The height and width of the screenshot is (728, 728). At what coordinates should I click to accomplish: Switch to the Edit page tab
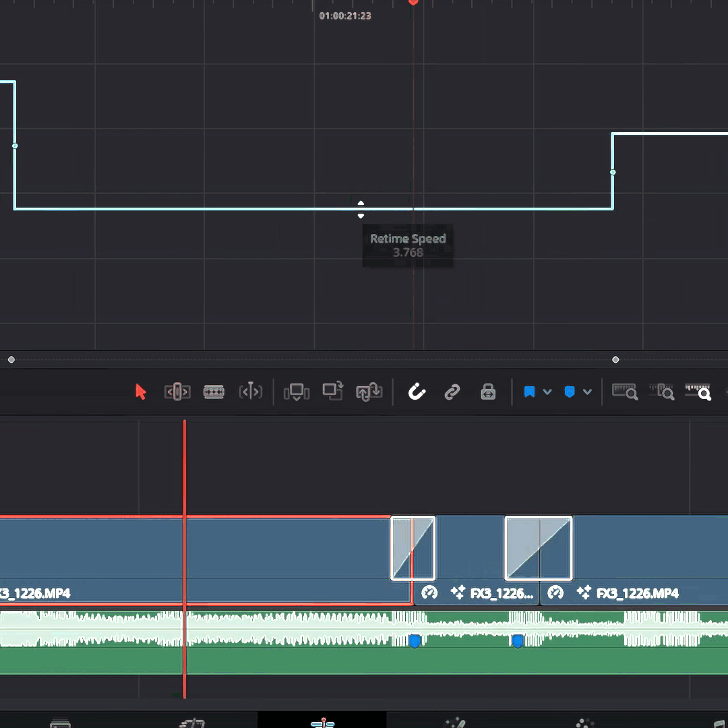(x=323, y=723)
